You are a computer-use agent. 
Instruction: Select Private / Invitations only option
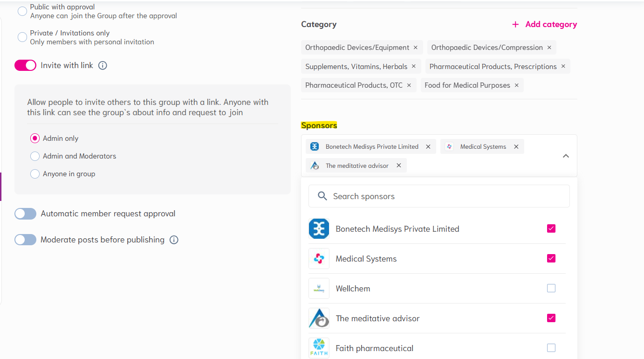22,37
